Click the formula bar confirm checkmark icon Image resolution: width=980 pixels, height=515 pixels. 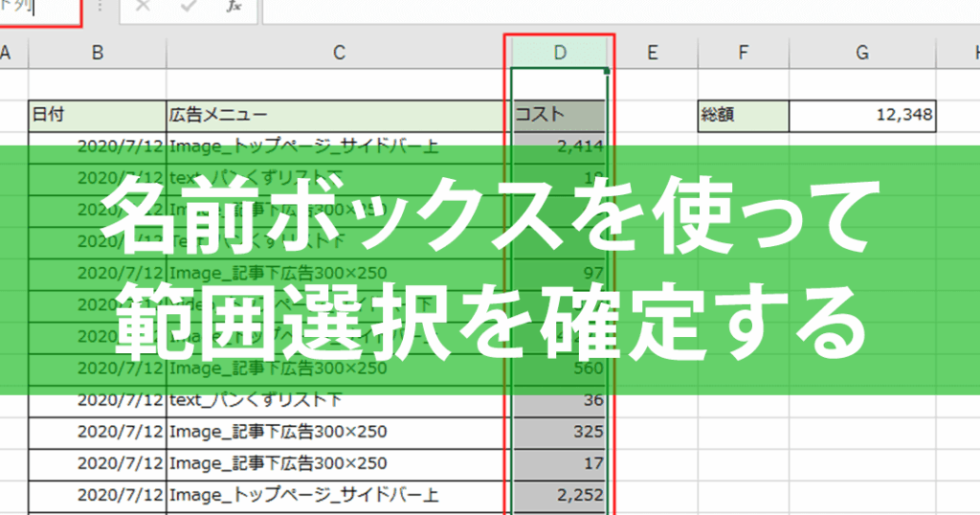(x=189, y=7)
